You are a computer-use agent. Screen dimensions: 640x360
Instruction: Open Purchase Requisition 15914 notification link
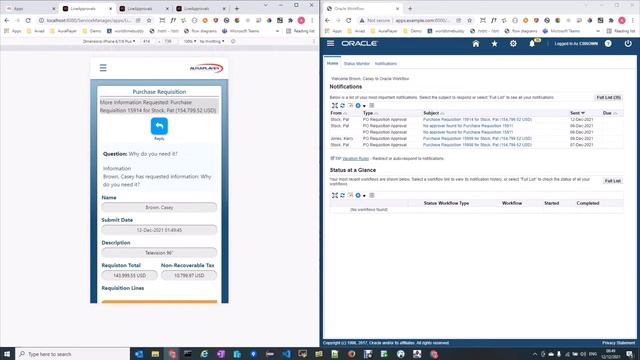coord(477,120)
